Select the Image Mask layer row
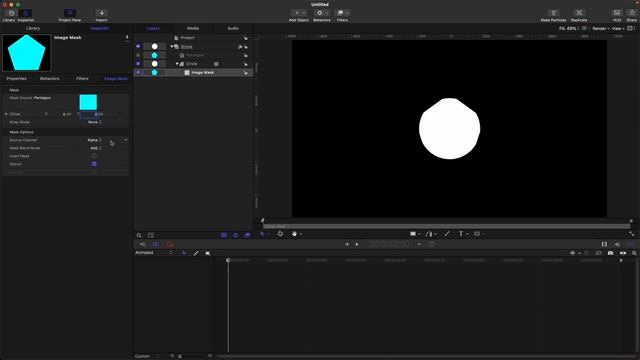Screen dimensions: 640x360 pyautogui.click(x=193, y=72)
